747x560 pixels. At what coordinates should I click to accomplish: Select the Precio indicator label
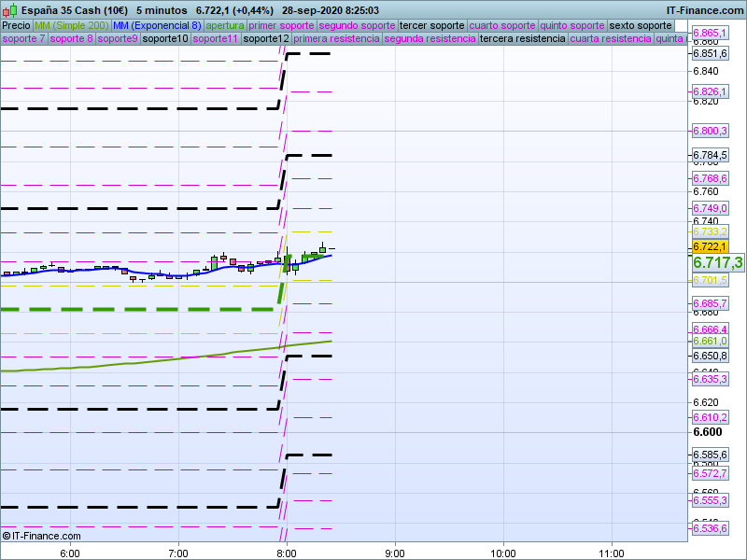(16, 25)
